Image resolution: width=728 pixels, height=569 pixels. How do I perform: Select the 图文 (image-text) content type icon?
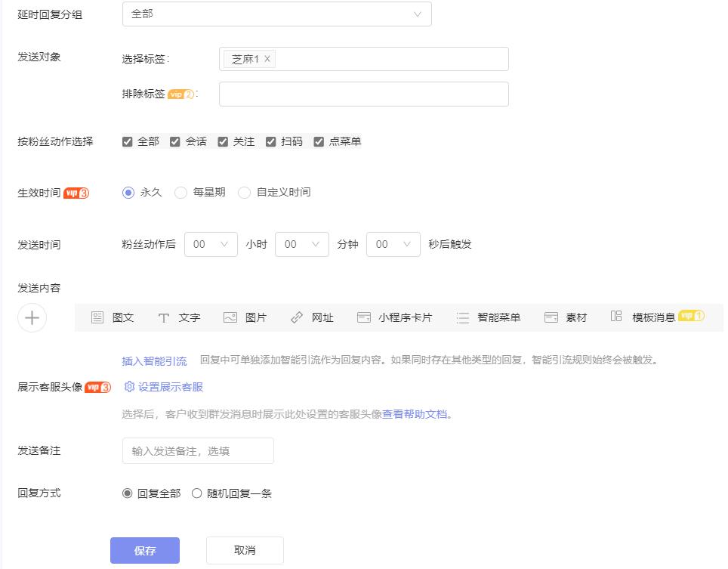click(111, 317)
